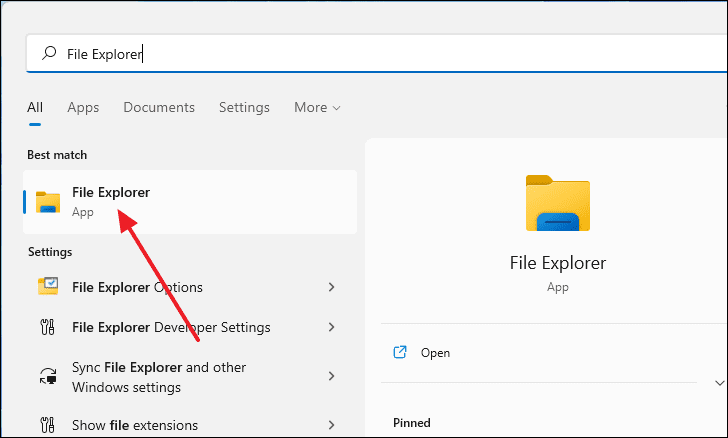This screenshot has height=438, width=728.
Task: Click the Sync settings icon
Action: click(48, 376)
